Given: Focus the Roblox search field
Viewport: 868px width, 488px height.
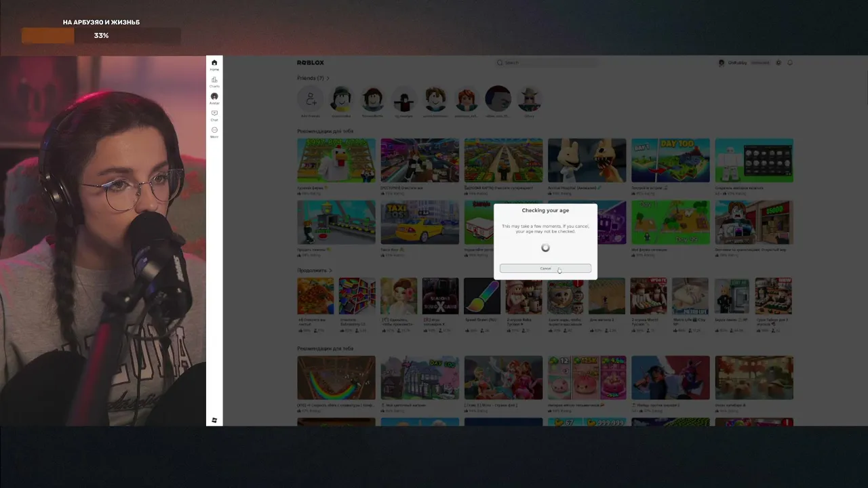Looking at the screenshot, I should pyautogui.click(x=547, y=62).
